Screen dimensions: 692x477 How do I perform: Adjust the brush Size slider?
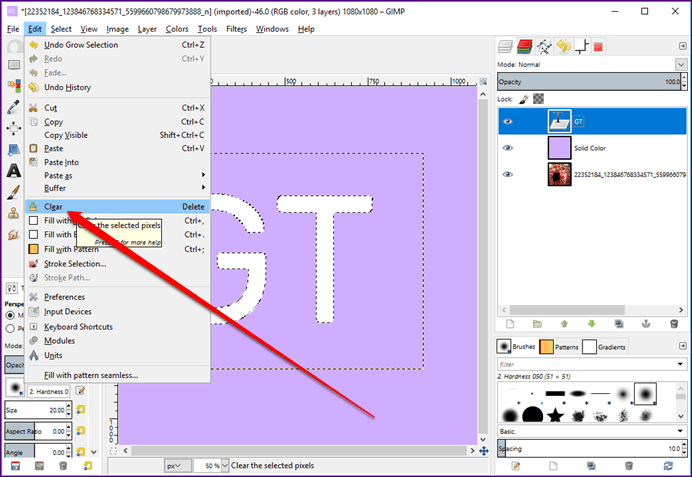[x=35, y=410]
